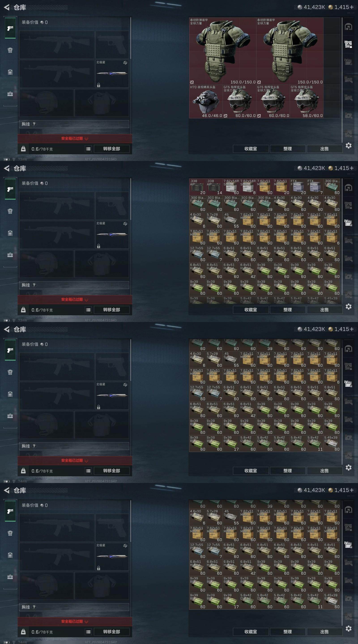Click 整理 button below the helmet inventory
The height and width of the screenshot is (644, 358).
(x=288, y=149)
